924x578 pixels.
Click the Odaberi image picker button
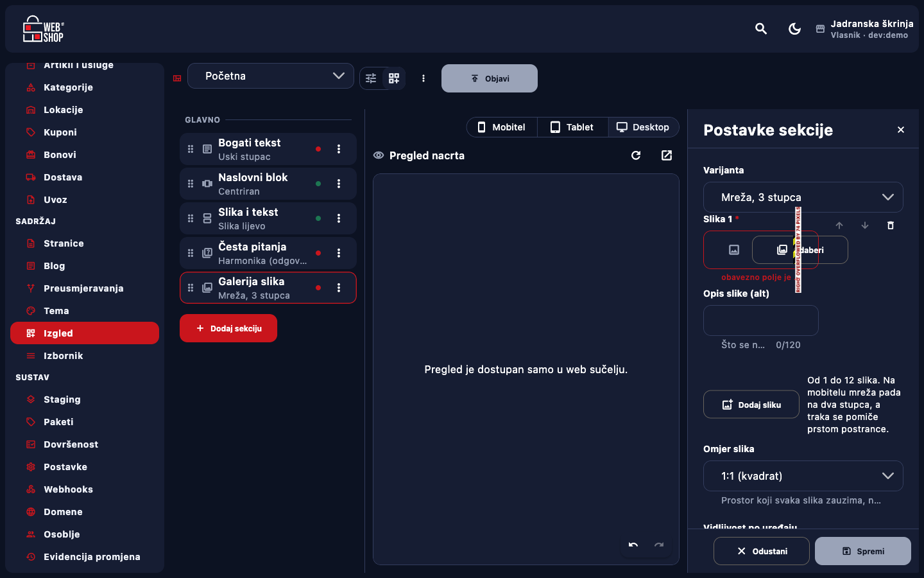coord(800,250)
